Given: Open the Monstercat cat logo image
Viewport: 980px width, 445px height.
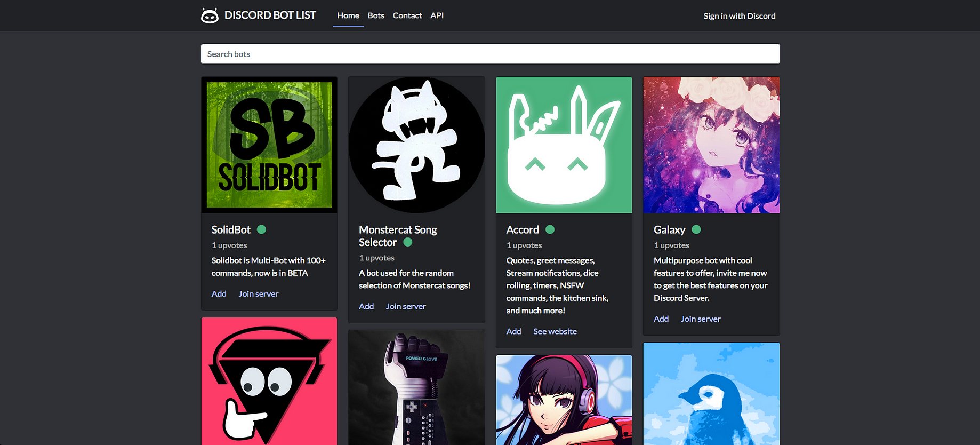Looking at the screenshot, I should (416, 145).
